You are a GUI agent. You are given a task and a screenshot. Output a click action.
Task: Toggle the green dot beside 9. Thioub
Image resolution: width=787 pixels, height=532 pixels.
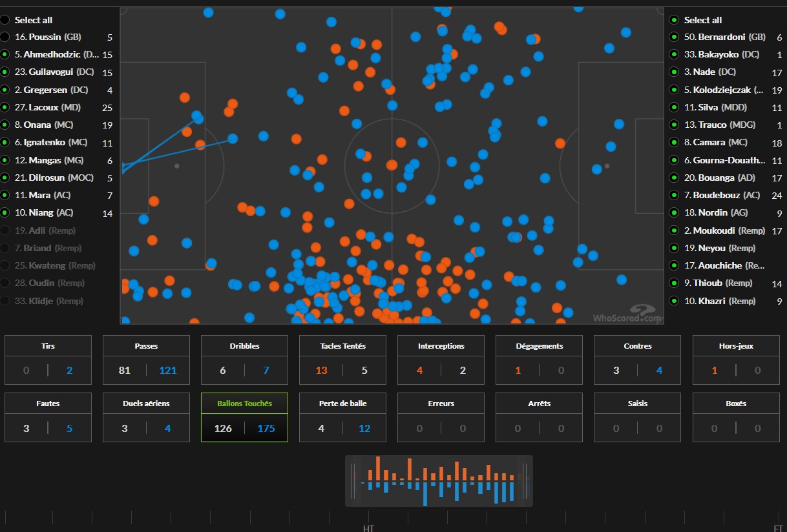click(675, 283)
